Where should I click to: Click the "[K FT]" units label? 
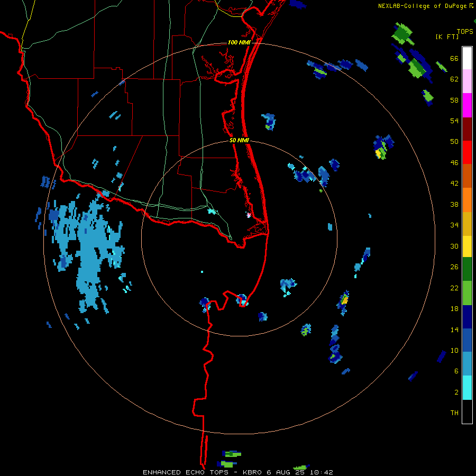[x=447, y=36]
